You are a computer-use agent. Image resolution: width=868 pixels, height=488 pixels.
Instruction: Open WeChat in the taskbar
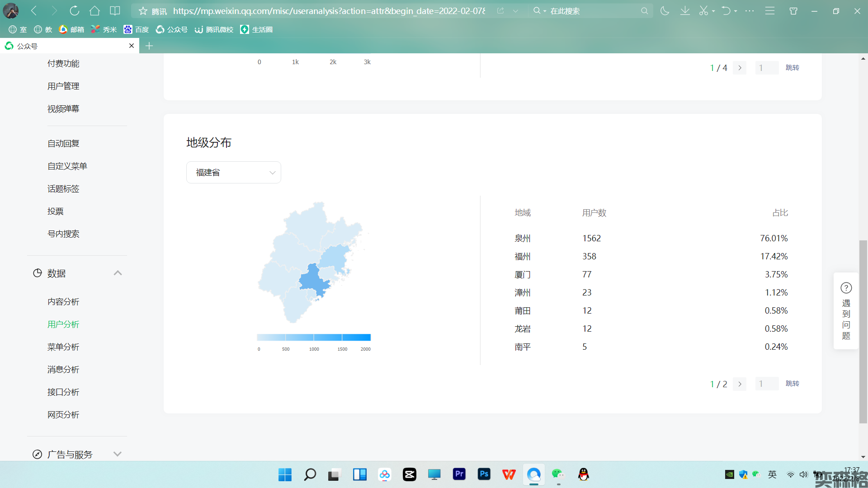(558, 474)
